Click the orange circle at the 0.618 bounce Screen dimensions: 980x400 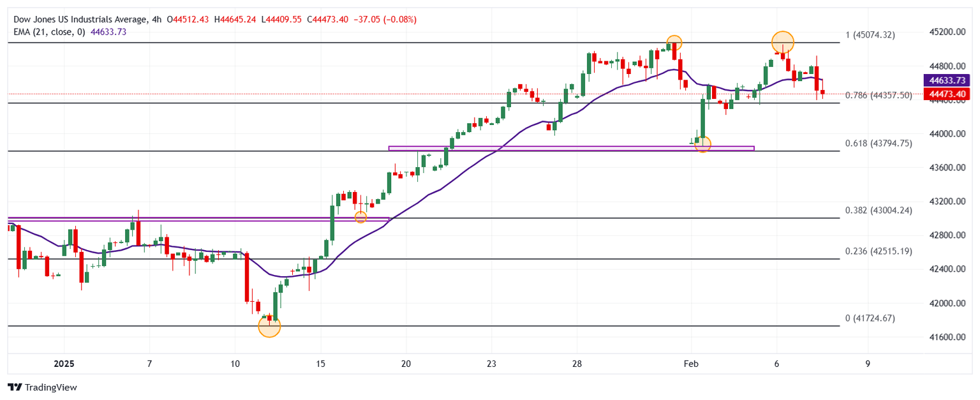click(x=702, y=145)
